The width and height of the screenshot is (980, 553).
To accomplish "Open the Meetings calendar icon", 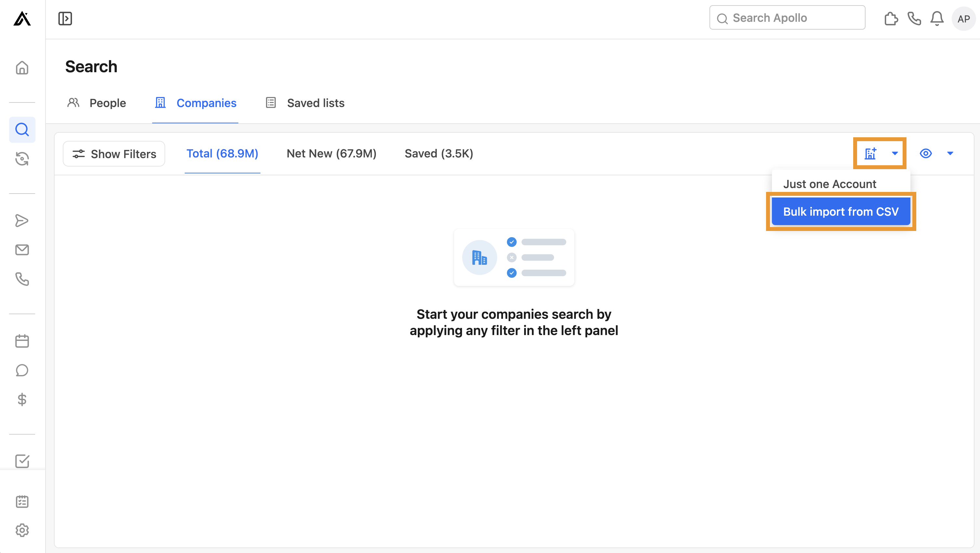I will point(22,341).
